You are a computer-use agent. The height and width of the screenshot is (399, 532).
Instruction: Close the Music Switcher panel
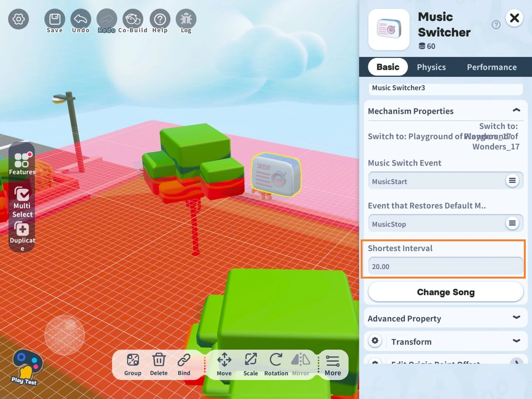(514, 18)
